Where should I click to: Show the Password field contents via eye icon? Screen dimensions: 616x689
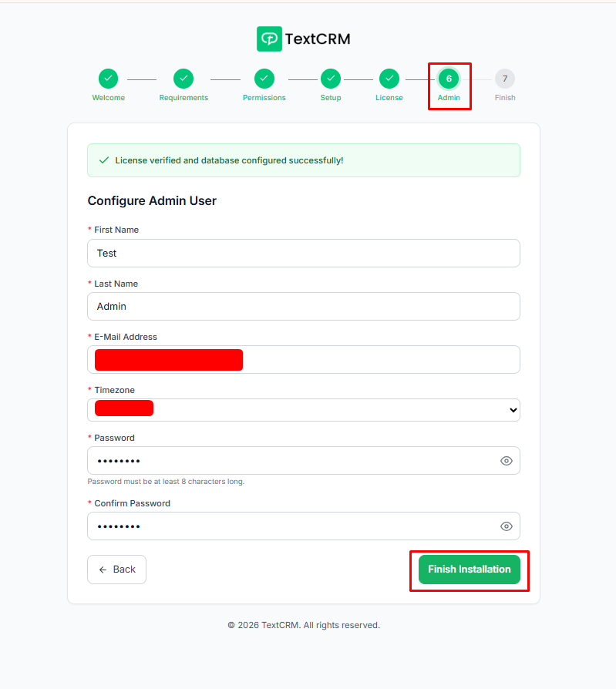(x=507, y=461)
